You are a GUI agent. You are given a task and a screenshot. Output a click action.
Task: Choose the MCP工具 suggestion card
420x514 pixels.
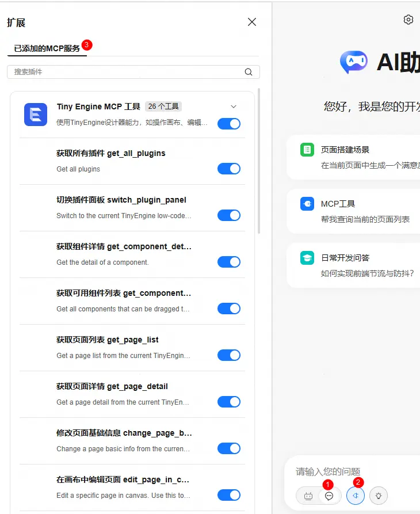click(353, 211)
